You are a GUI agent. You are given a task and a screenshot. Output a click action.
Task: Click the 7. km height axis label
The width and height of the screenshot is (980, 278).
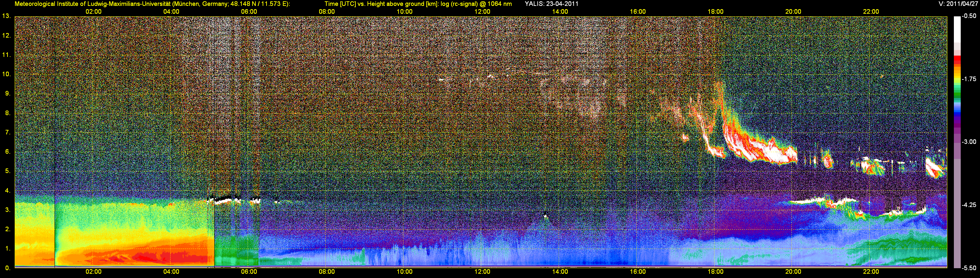click(x=8, y=132)
